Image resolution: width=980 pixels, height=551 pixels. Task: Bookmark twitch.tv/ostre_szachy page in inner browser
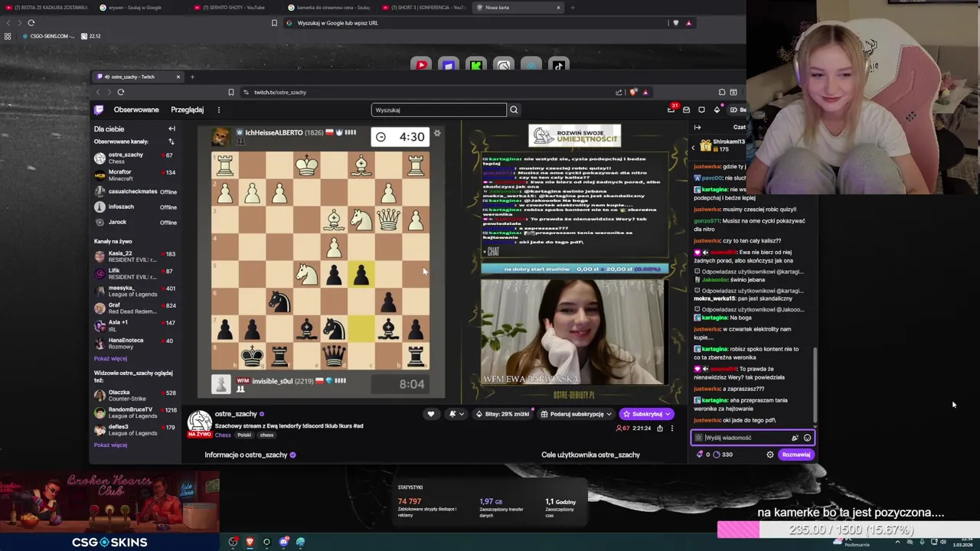coord(230,92)
